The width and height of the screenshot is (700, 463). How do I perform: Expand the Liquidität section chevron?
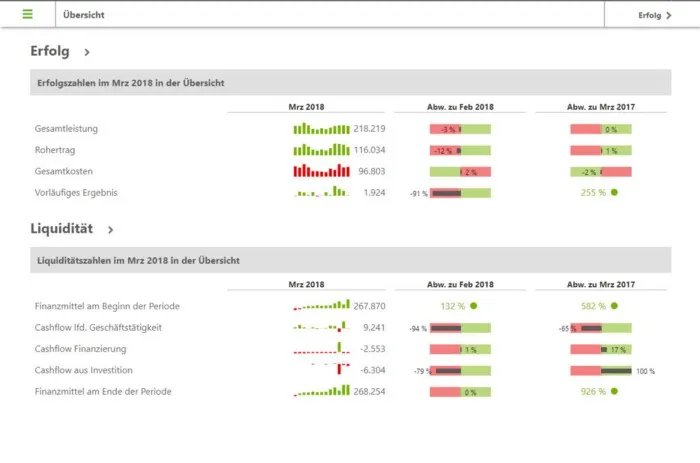click(x=110, y=230)
